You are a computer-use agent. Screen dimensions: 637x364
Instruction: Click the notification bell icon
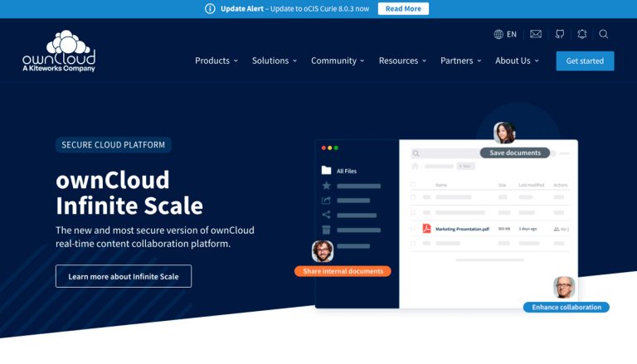[582, 34]
